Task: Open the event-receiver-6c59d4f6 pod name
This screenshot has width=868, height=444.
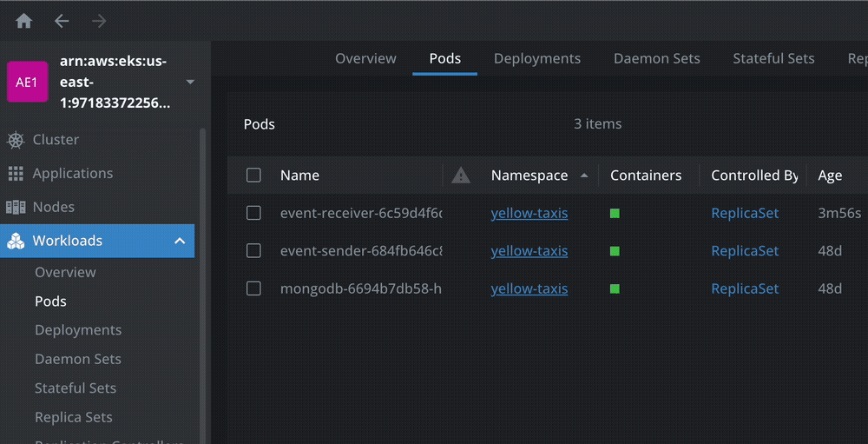Action: point(361,214)
